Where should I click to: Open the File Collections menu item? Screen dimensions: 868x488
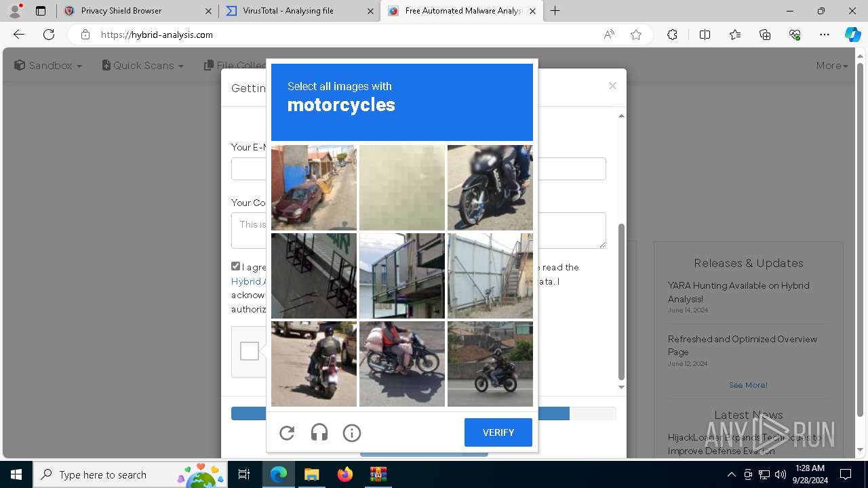235,66
